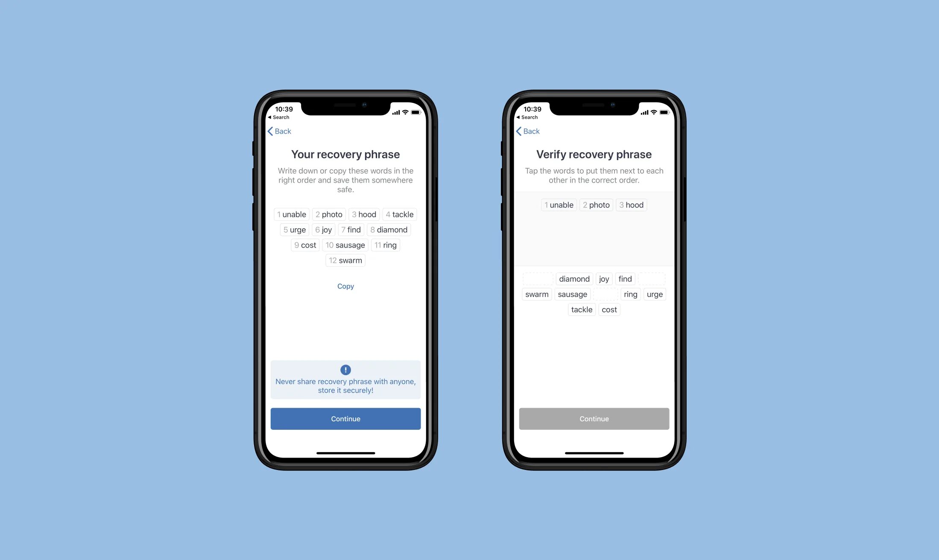This screenshot has width=939, height=560.
Task: Click the Copy link for recovery phrase
Action: 345,285
